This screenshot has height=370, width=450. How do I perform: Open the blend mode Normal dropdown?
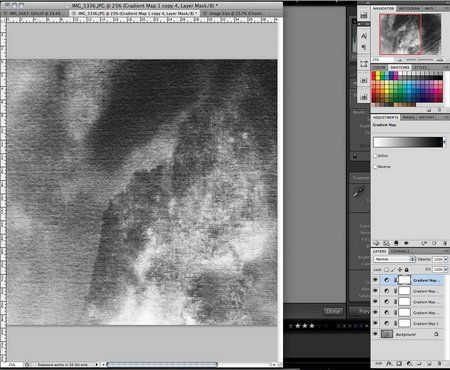[x=394, y=259]
